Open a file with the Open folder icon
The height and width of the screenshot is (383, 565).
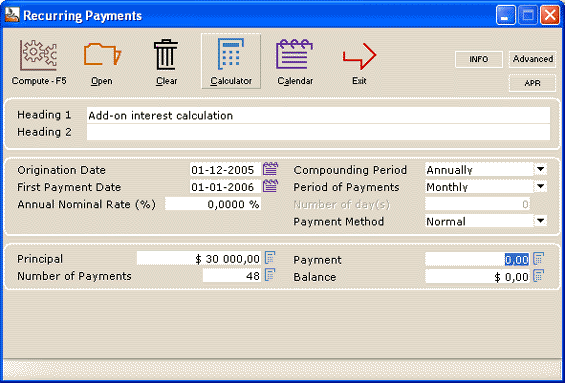click(102, 55)
